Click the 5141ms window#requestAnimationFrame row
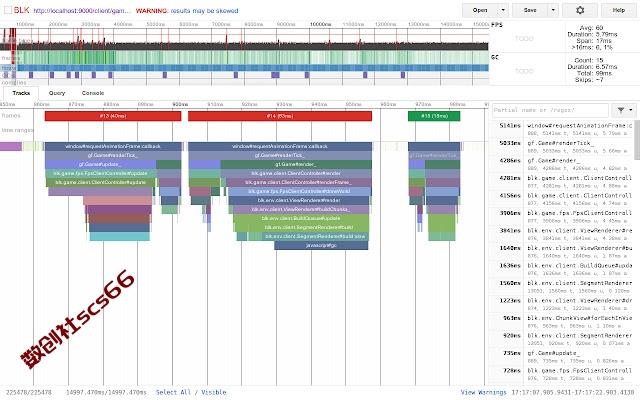Viewport: 640px width, 400px height. (562, 129)
